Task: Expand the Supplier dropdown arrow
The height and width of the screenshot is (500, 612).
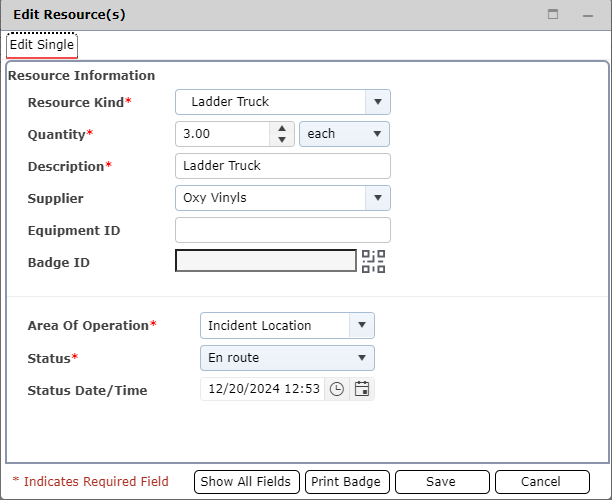Action: [377, 198]
